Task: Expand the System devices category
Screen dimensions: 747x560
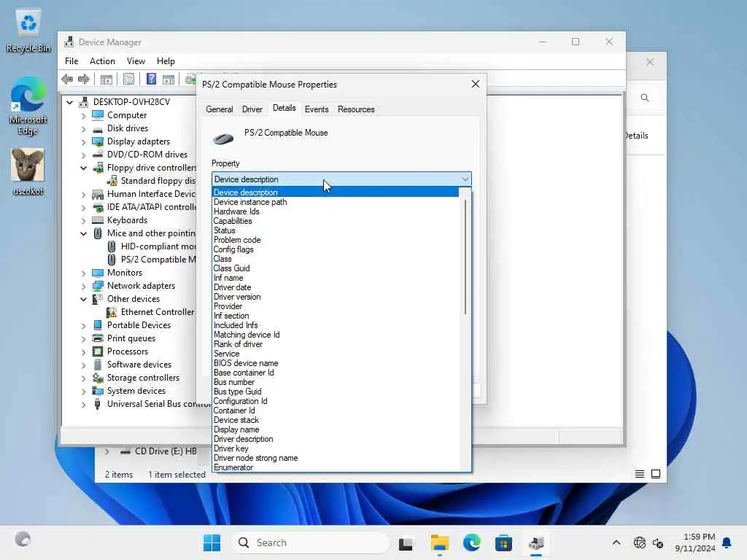Action: coord(83,391)
